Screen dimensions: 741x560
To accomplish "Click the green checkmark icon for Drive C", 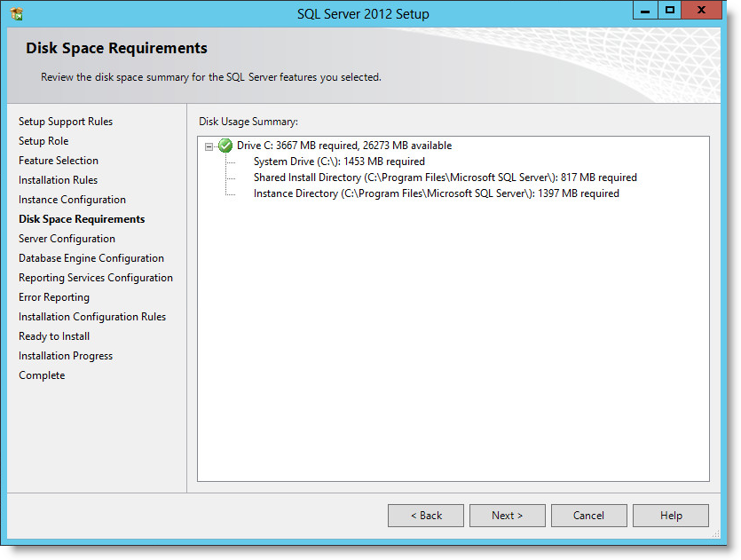I will coord(225,146).
